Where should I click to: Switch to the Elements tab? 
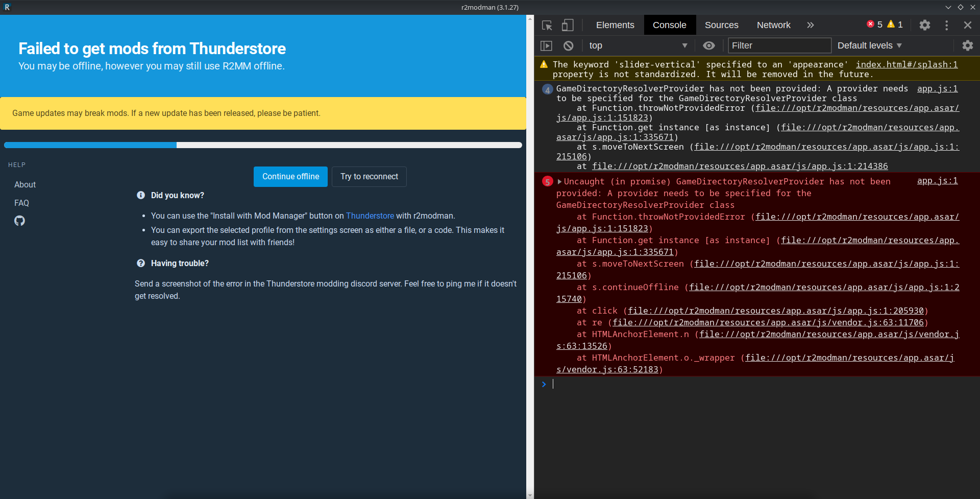[615, 25]
